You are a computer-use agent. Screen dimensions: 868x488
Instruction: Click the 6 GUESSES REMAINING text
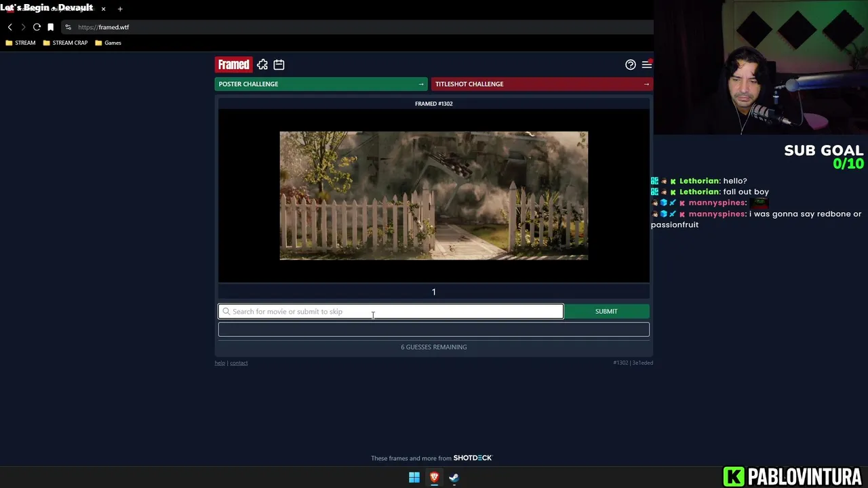pos(434,347)
